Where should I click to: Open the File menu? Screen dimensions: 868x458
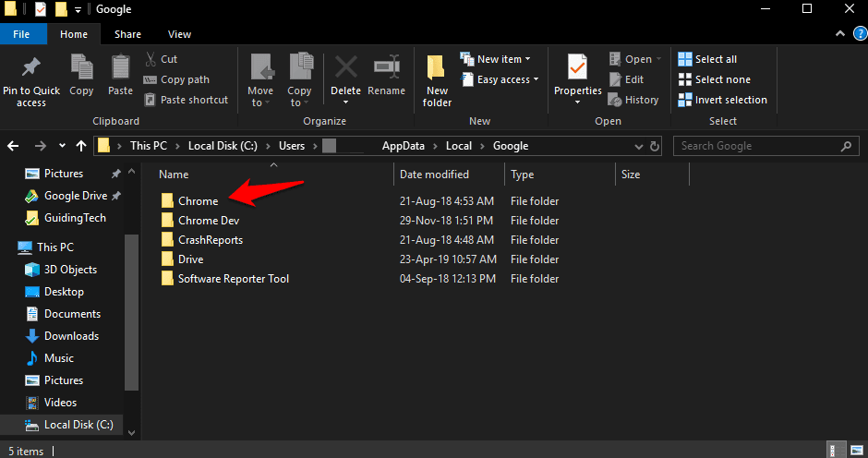pos(21,34)
